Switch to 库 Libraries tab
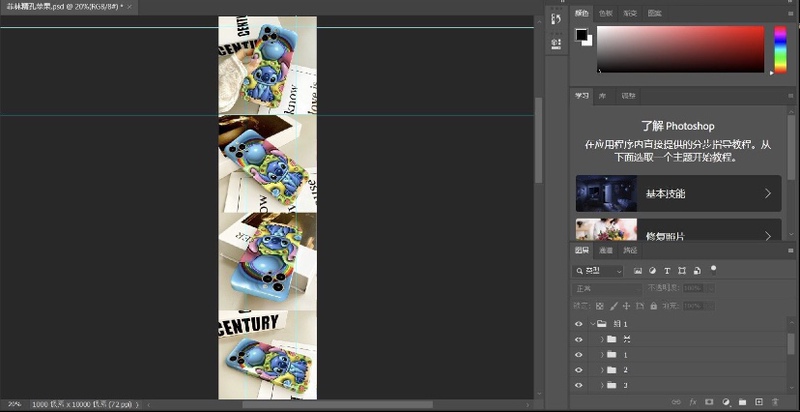This screenshot has height=412, width=800. [602, 96]
